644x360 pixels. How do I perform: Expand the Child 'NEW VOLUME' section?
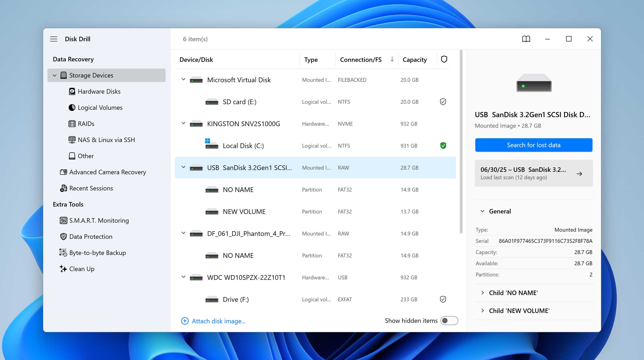tap(482, 310)
